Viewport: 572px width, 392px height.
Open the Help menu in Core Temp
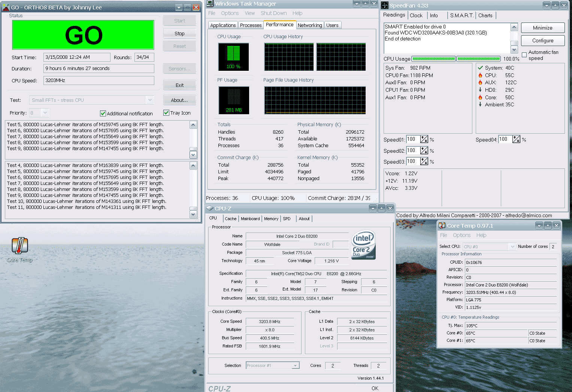click(481, 235)
